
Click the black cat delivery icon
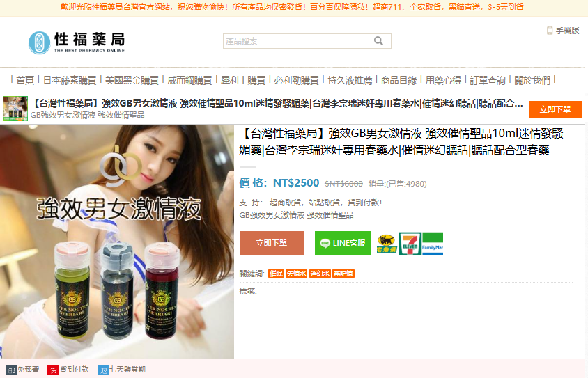coord(387,244)
